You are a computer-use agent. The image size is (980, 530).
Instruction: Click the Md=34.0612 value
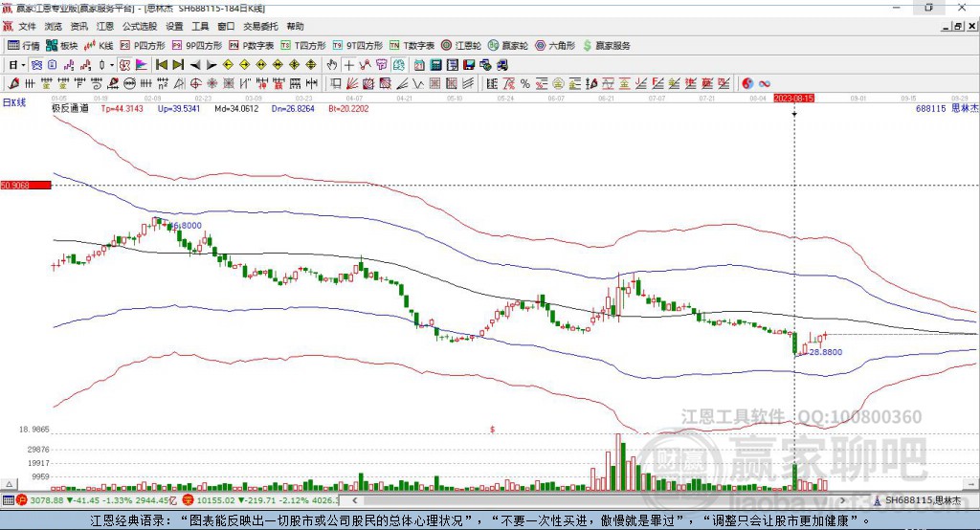236,109
